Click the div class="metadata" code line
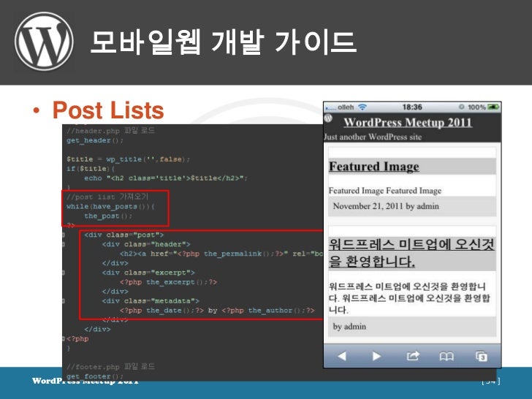Screen dimensions: 532x399 click(x=151, y=301)
